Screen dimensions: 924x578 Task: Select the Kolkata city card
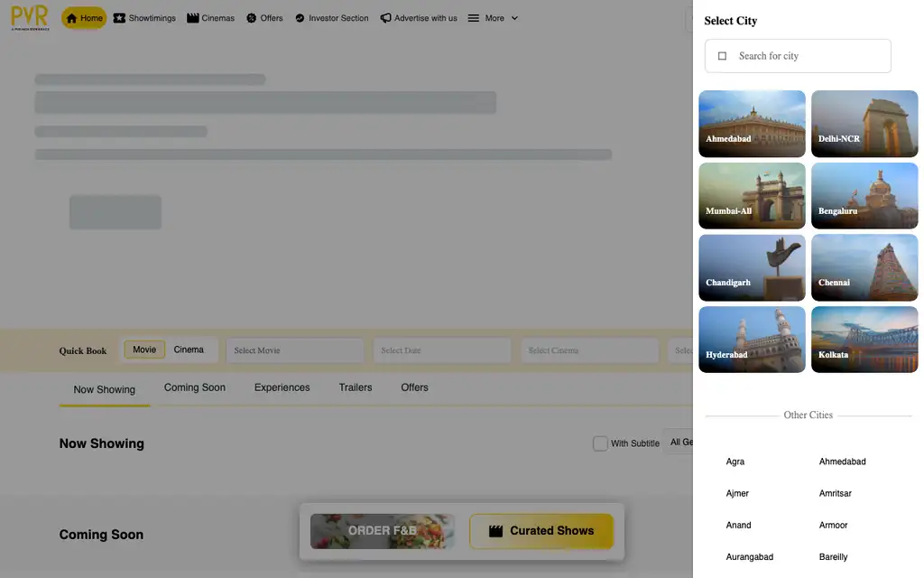coord(864,340)
